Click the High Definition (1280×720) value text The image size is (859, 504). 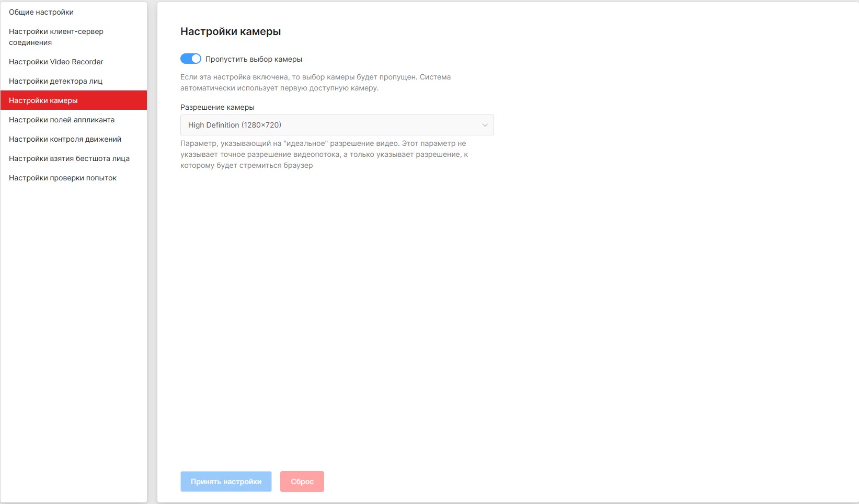pyautogui.click(x=235, y=125)
